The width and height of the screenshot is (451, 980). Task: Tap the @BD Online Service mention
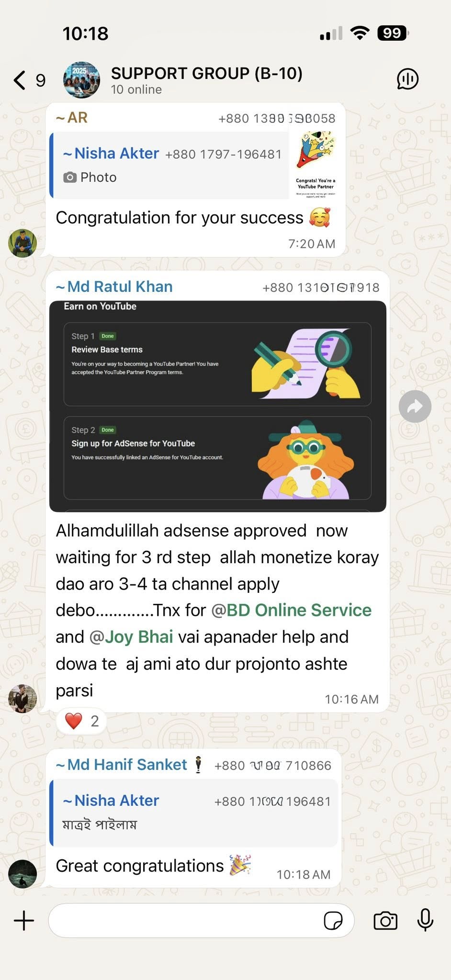[x=291, y=610]
